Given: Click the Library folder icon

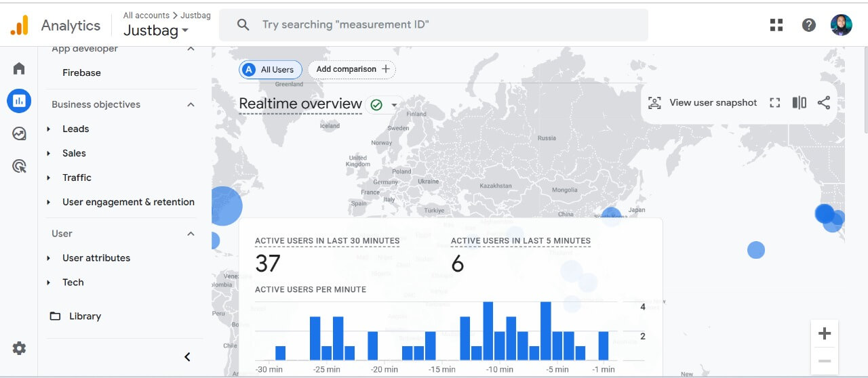Looking at the screenshot, I should [x=55, y=316].
